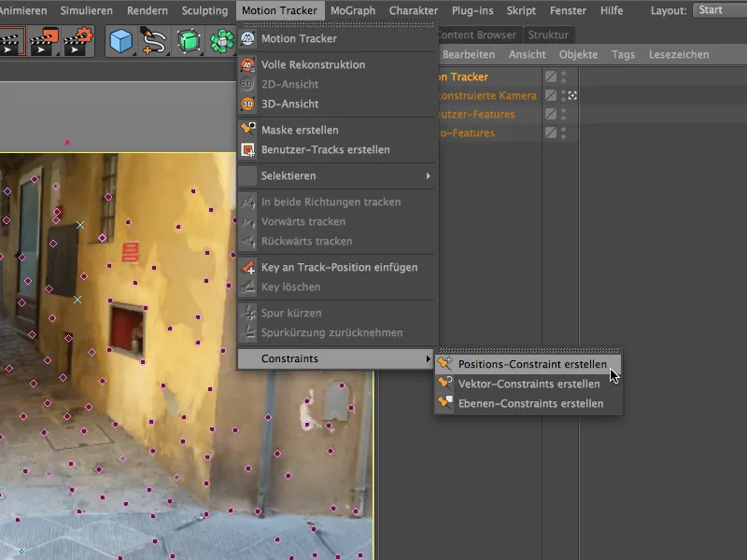Click the camera target tag icon
Viewport: 747px width, 560px height.
point(572,95)
